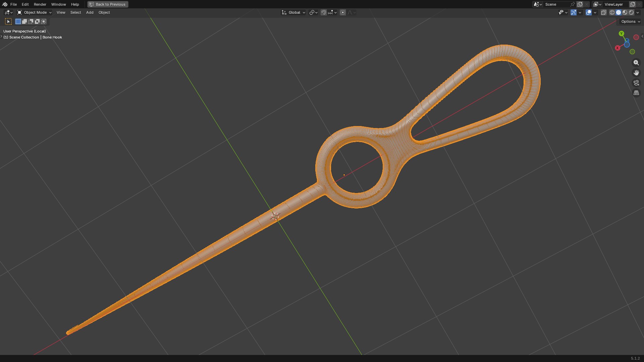Viewport: 644px width, 362px height.
Task: Create a new scene
Action: pyautogui.click(x=580, y=4)
